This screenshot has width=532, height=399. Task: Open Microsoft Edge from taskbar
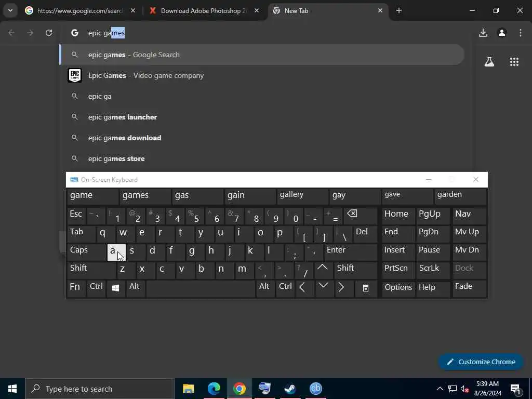214,389
